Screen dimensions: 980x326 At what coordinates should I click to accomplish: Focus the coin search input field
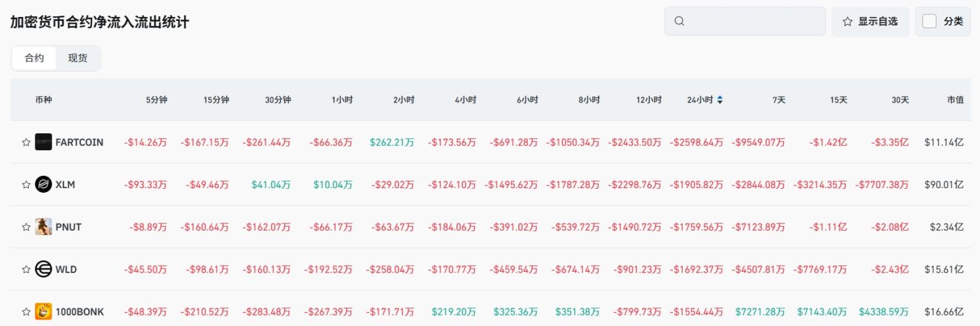pyautogui.click(x=751, y=21)
